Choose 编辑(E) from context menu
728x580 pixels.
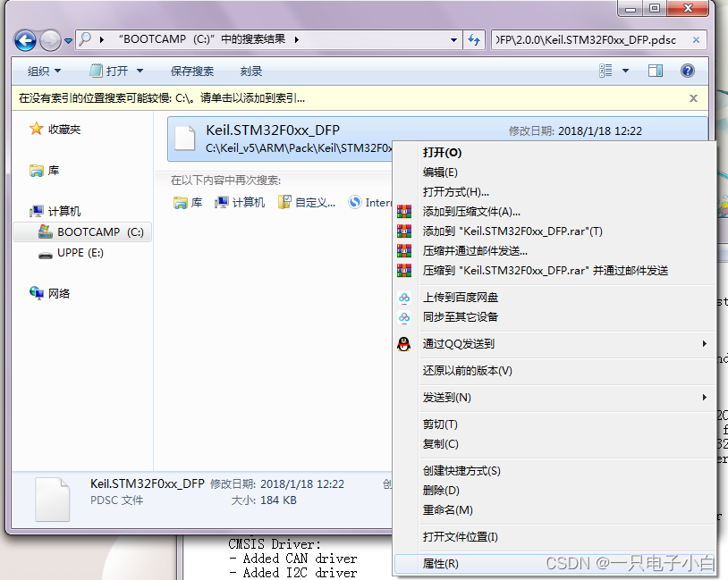tap(553, 172)
